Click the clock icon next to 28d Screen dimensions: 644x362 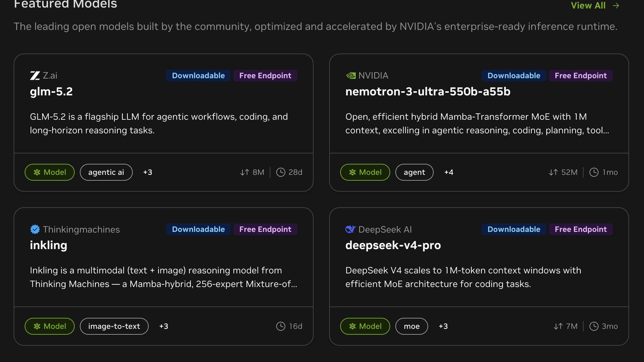[281, 172]
